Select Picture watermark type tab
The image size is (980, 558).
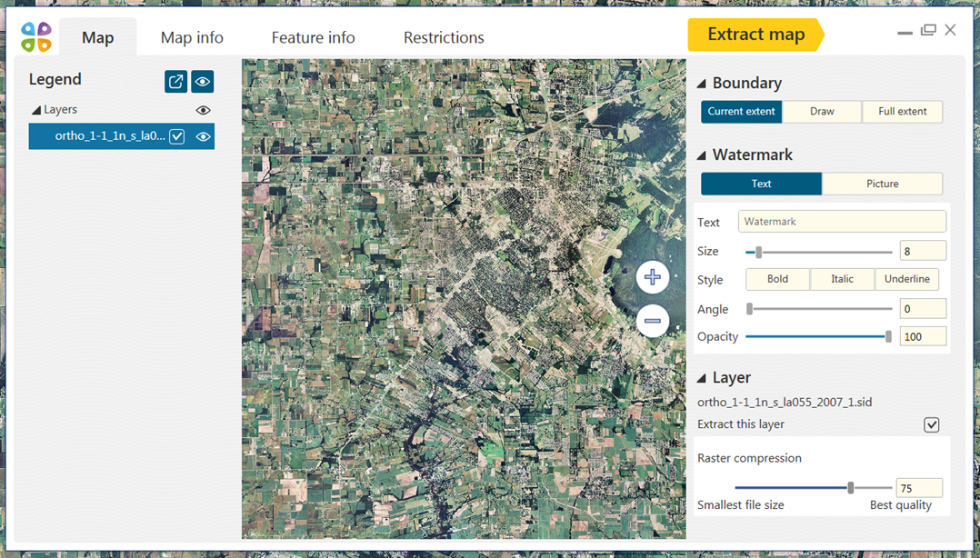point(883,184)
